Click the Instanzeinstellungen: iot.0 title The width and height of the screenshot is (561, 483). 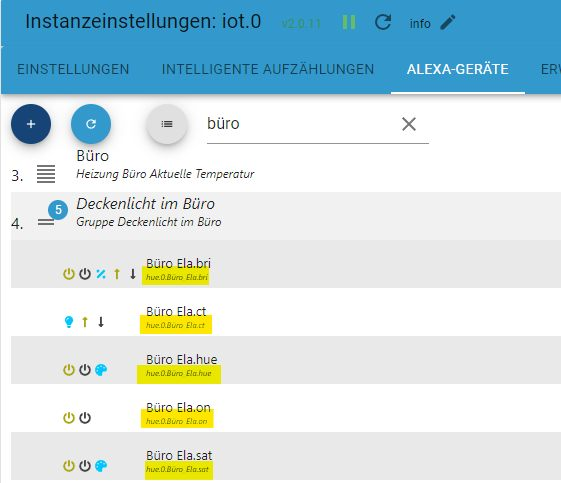coord(143,22)
